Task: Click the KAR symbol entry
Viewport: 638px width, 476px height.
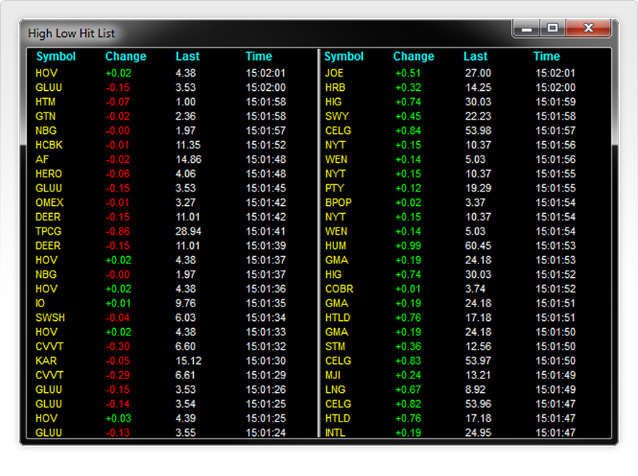Action: pyautogui.click(x=46, y=360)
